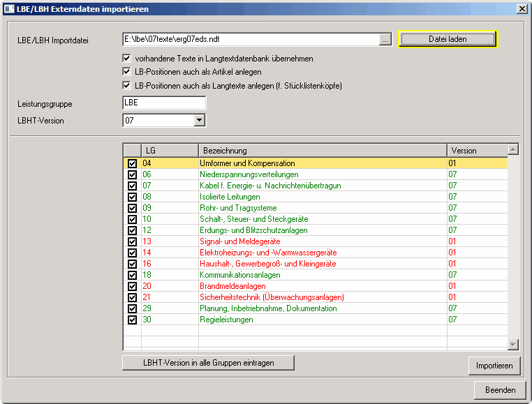Close the LBE/LBH import dialog
Screen dimensions: 532x404
pyautogui.click(x=522, y=8)
